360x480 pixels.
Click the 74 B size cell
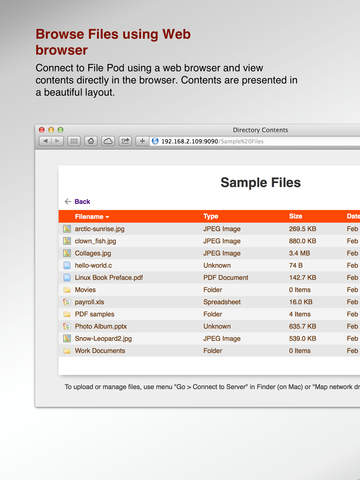[296, 265]
